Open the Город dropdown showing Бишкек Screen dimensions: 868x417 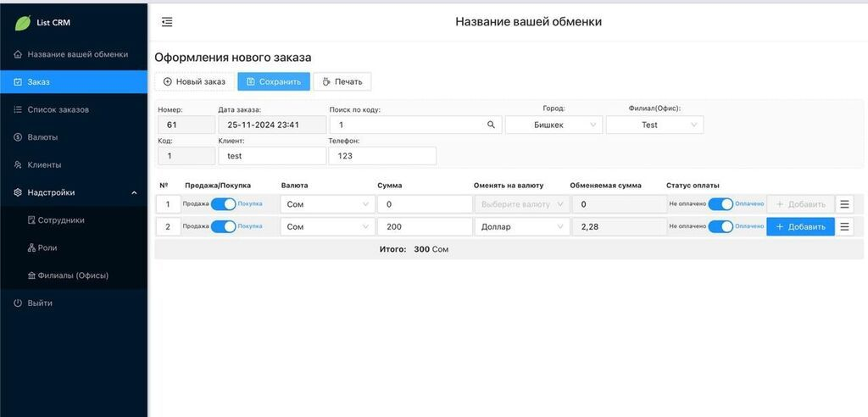[554, 125]
